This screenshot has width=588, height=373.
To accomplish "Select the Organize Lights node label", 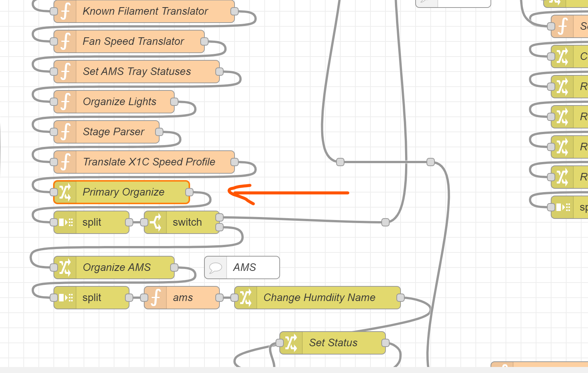I will [119, 102].
